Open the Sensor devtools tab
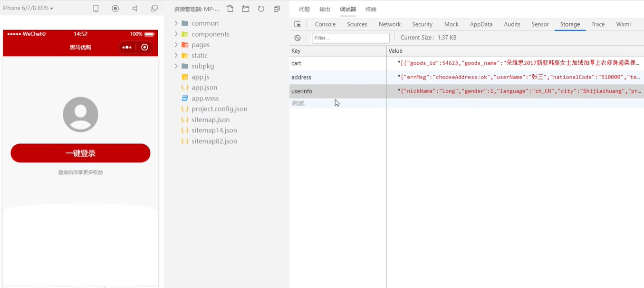Image resolution: width=644 pixels, height=288 pixels. tap(540, 24)
